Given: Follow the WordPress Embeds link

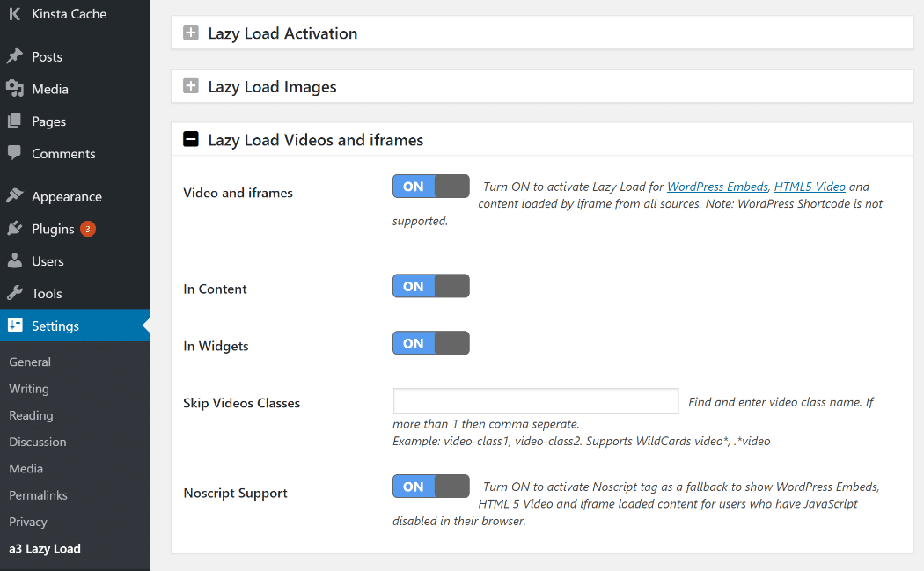Looking at the screenshot, I should pyautogui.click(x=716, y=187).
